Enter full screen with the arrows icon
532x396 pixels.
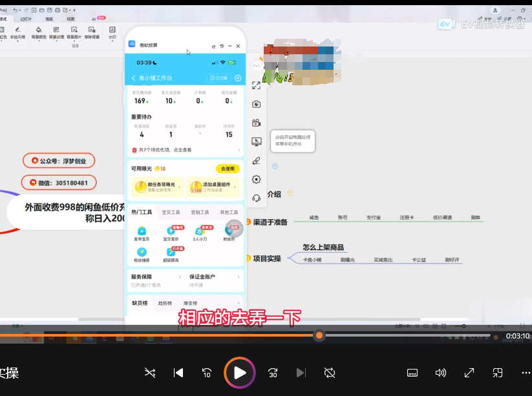pyautogui.click(x=469, y=373)
